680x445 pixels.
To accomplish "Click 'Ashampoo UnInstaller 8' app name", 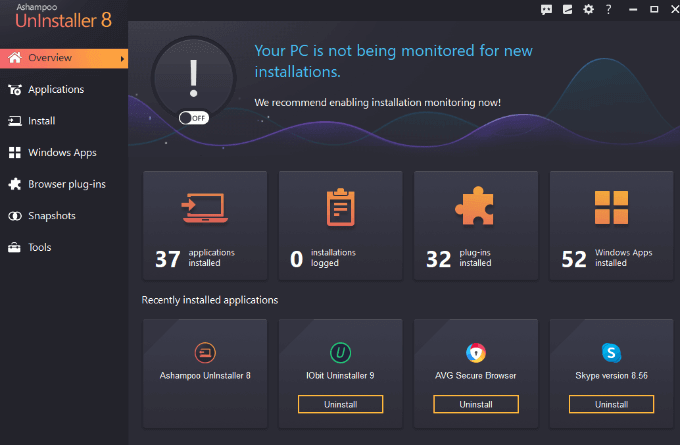I will [x=205, y=376].
